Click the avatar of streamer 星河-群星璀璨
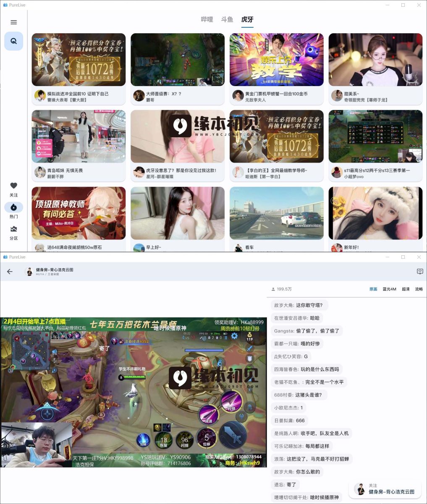Screen dimensions: 427x504 point(139,172)
